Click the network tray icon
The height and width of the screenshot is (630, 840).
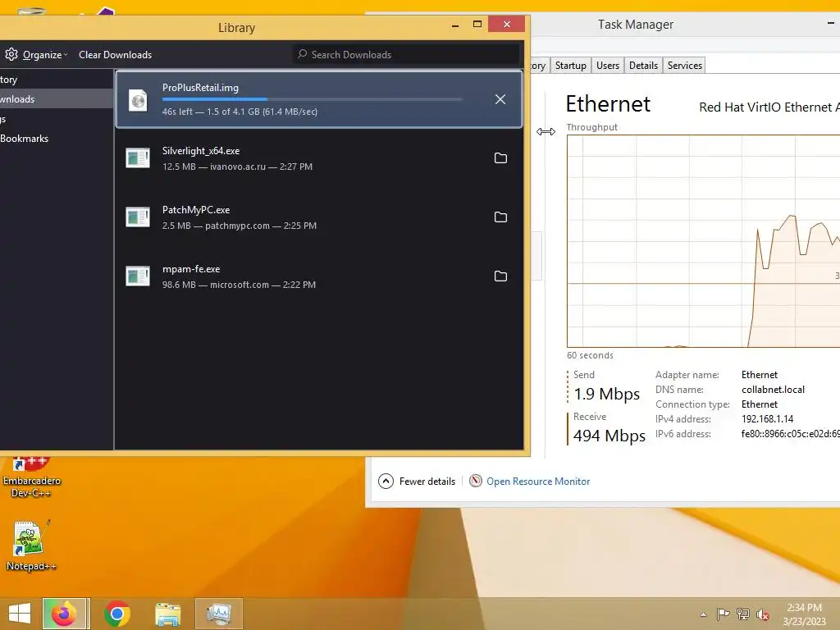[742, 614]
